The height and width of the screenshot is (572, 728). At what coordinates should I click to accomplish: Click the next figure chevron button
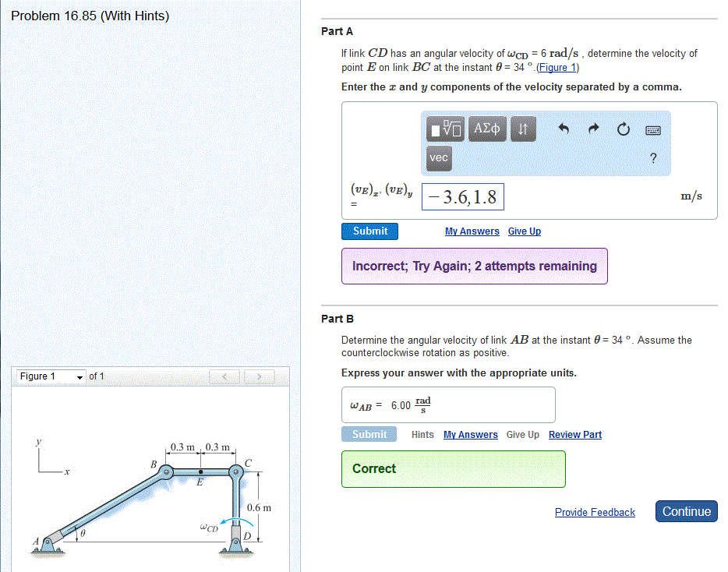pyautogui.click(x=258, y=376)
